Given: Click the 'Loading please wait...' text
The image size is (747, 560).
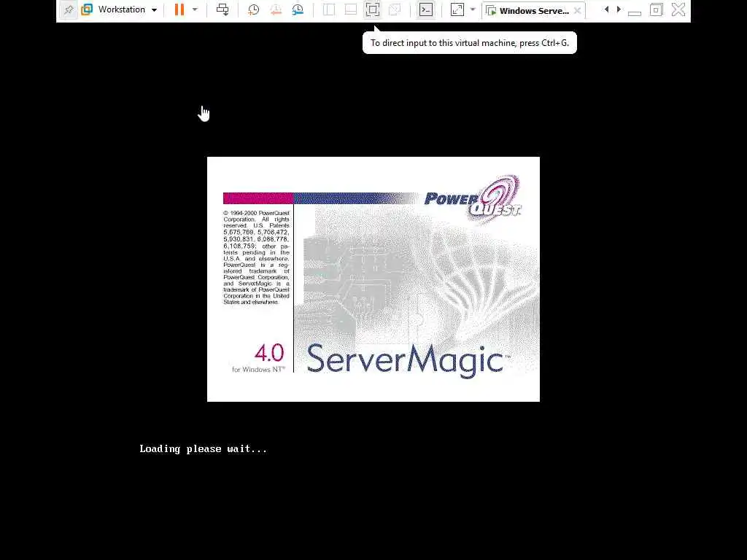Looking at the screenshot, I should [x=204, y=449].
